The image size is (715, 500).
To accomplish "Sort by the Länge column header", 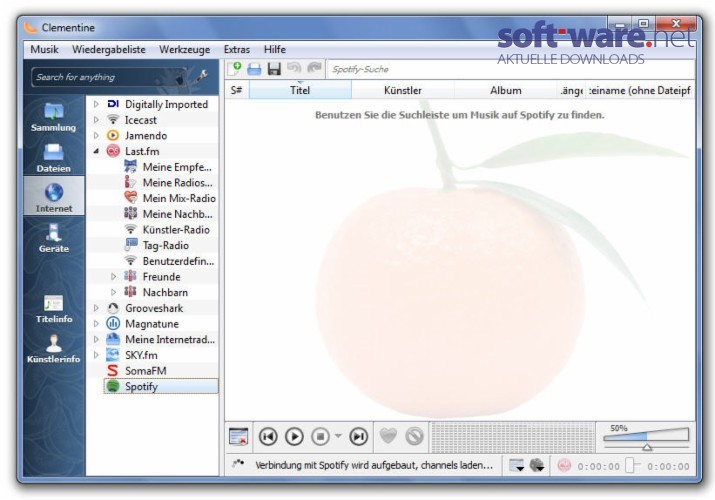I will (x=571, y=90).
